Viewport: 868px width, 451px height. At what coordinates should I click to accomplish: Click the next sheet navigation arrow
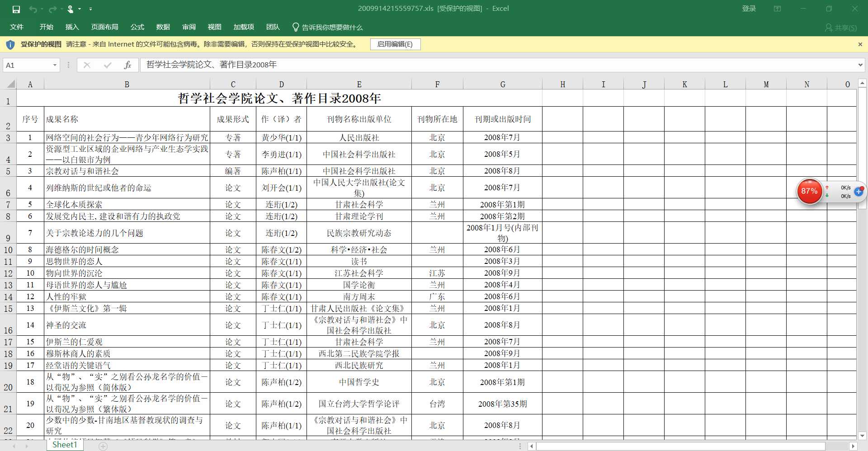tap(27, 446)
